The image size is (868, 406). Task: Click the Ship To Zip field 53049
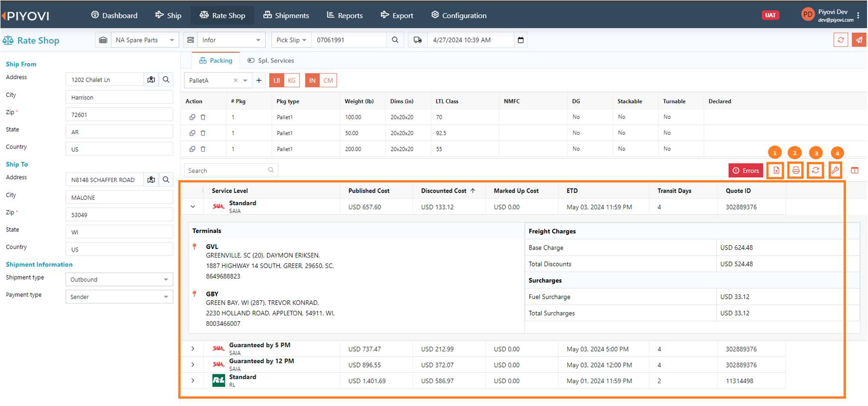click(119, 214)
